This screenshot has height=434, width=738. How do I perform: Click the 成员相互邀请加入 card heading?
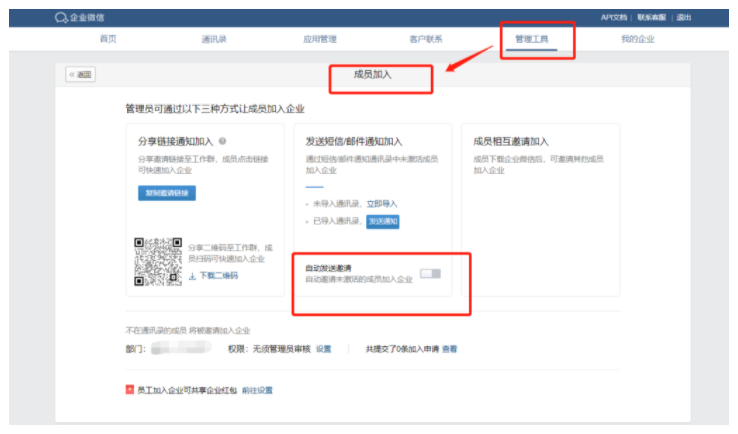(511, 141)
